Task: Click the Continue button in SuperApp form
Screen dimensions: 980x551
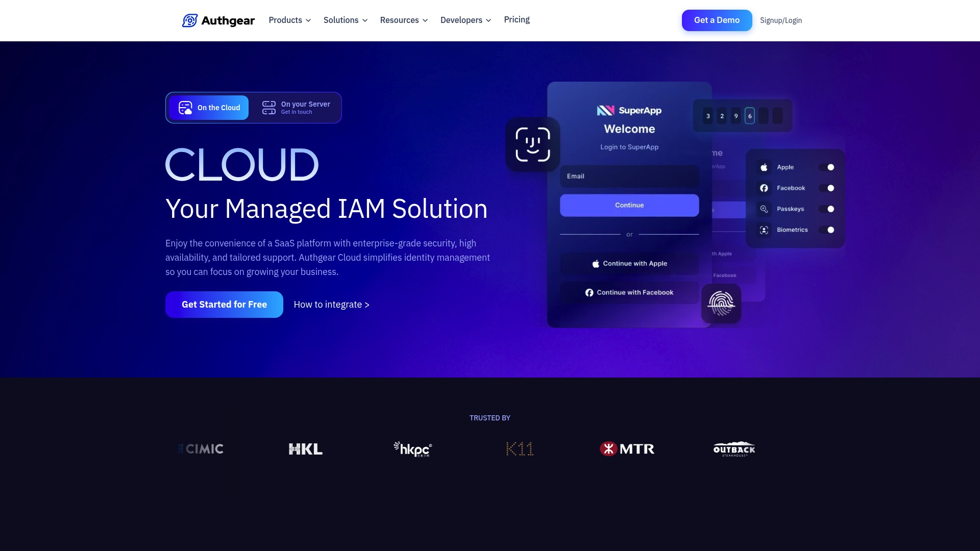Action: pyautogui.click(x=629, y=205)
